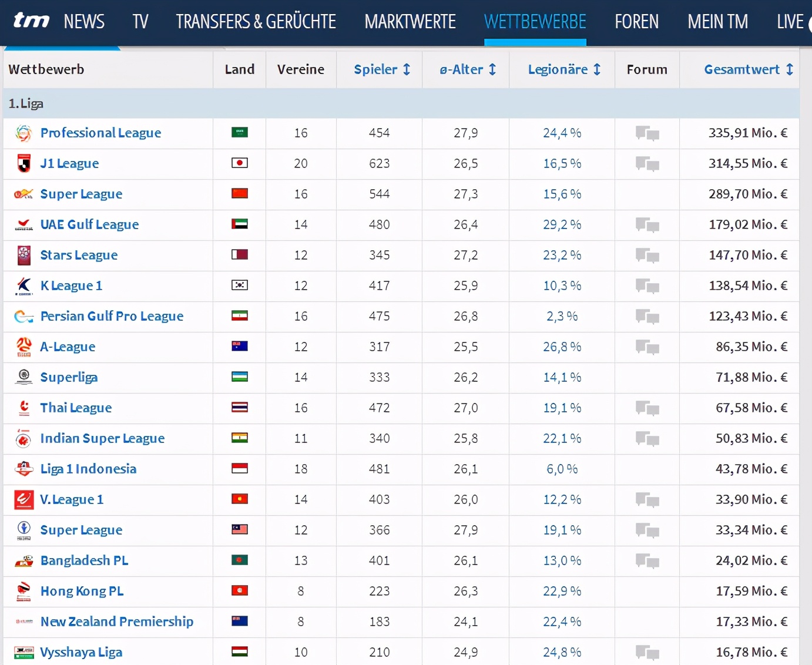Open the Thai League link
Viewport: 812px width, 665px height.
76,408
